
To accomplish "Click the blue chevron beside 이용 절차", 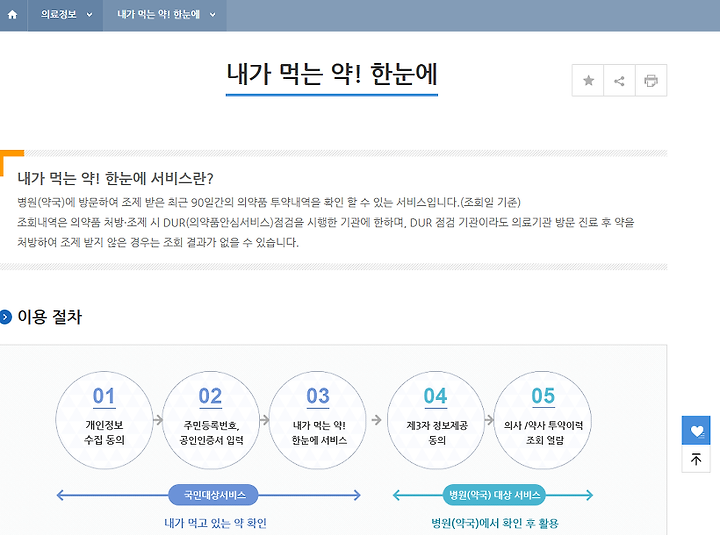I will coord(6,317).
